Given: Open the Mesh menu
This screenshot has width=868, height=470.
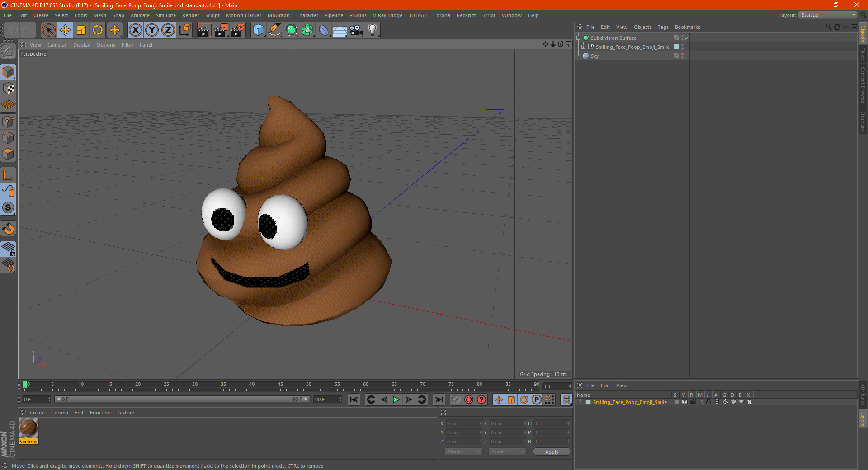Looking at the screenshot, I should 99,15.
